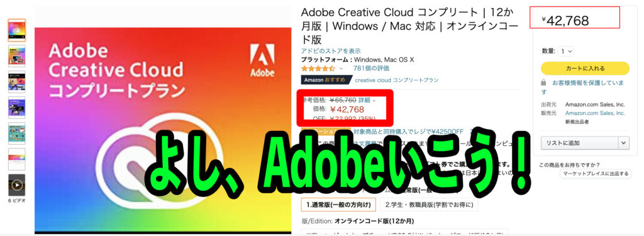
Task: Select the fifth product image thumbnail
Action: [17, 133]
